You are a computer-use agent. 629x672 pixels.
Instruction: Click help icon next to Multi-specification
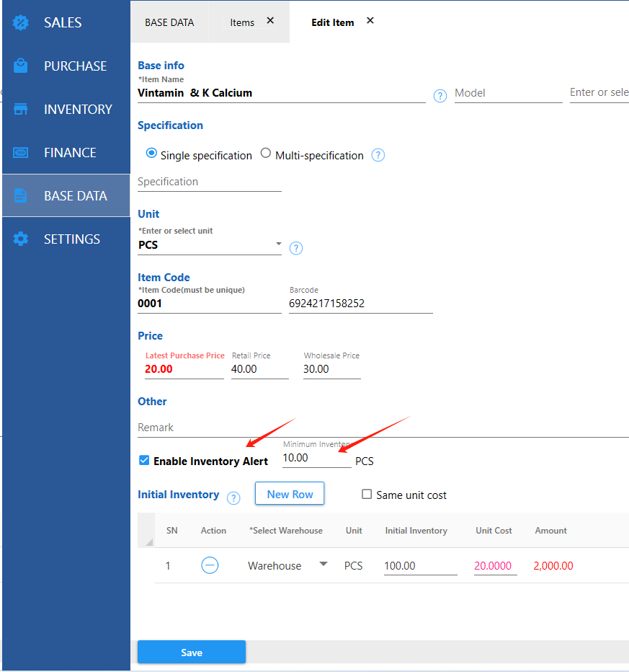pos(378,155)
